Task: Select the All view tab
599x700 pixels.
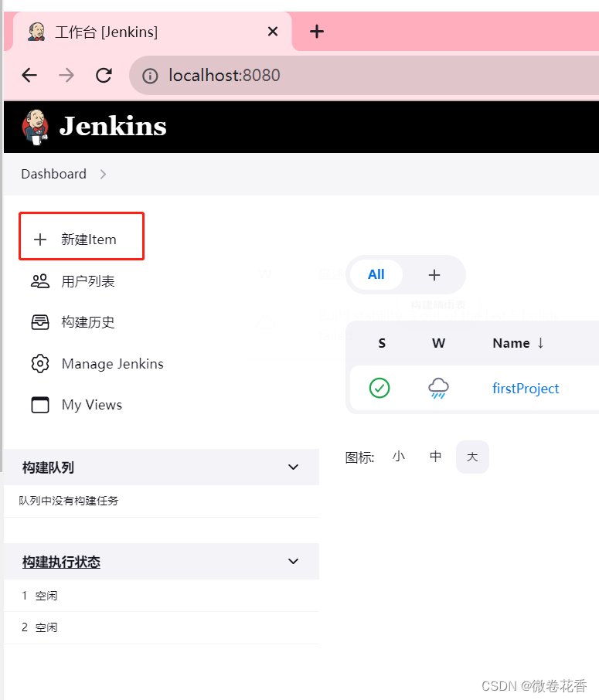Action: (x=376, y=274)
